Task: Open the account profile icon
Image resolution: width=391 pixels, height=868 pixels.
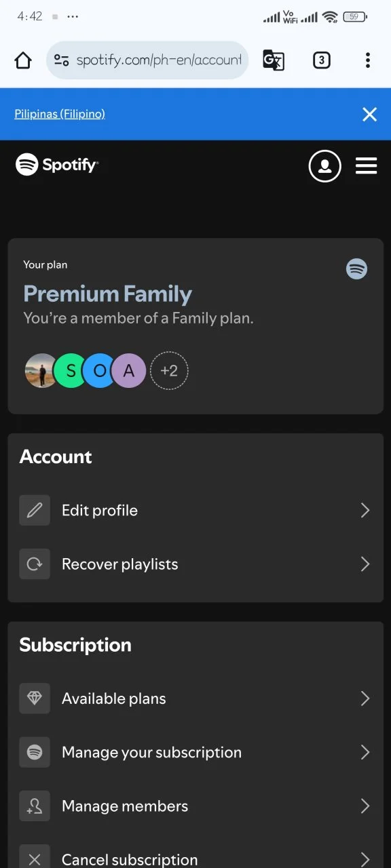Action: pos(324,165)
